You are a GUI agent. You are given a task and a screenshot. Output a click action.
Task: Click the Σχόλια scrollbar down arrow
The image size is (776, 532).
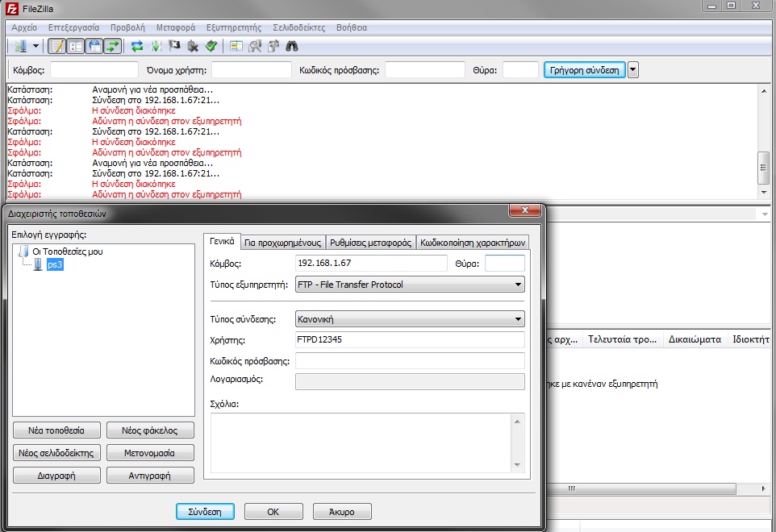(518, 465)
